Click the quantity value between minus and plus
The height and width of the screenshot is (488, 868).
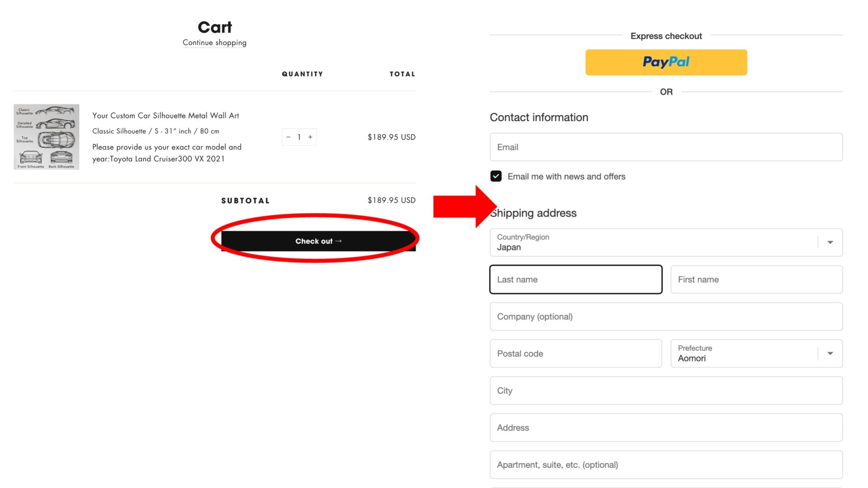click(299, 137)
